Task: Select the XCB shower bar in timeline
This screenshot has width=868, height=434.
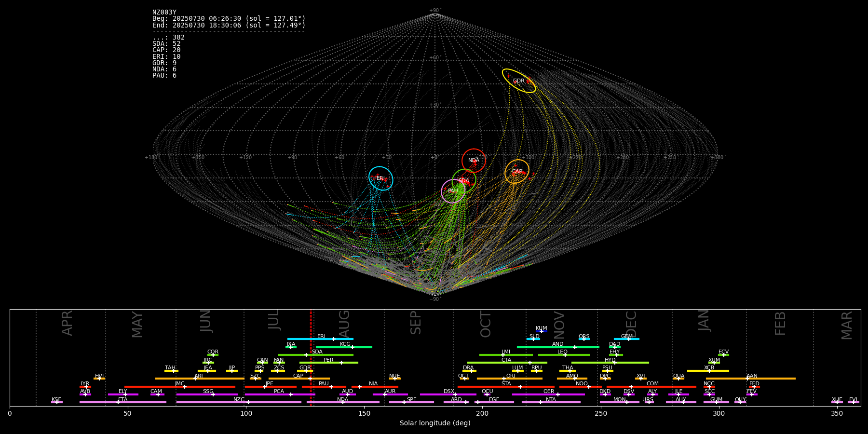Action: pos(708,371)
